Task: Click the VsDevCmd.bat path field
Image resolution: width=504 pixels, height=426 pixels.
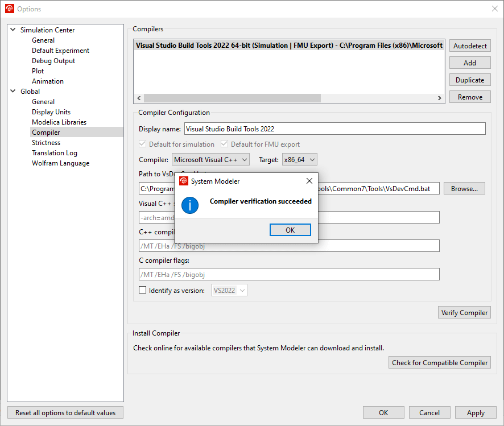Action: coord(289,189)
